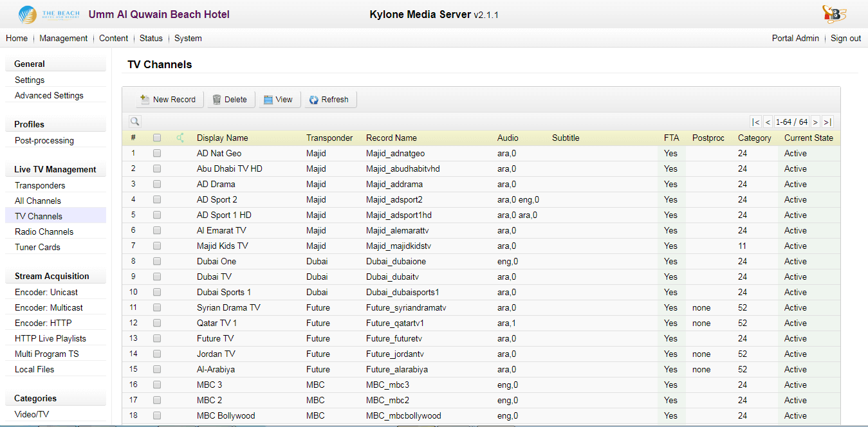Click the page range field showing 1-64 / 64
868x427 pixels.
[x=791, y=122]
